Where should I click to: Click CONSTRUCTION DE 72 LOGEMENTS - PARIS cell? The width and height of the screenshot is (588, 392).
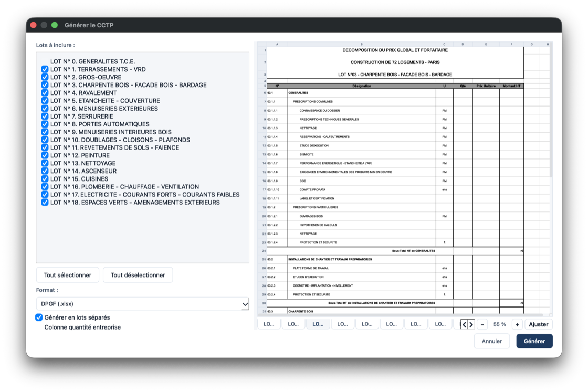[x=395, y=62]
